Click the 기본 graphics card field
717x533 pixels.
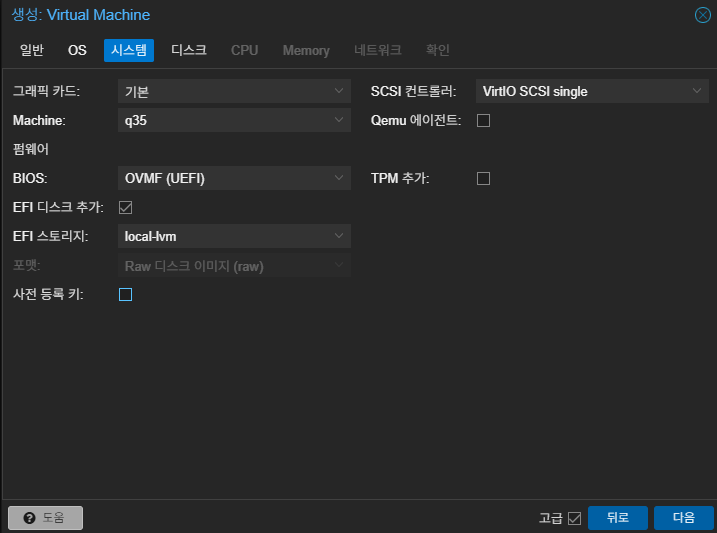[234, 91]
